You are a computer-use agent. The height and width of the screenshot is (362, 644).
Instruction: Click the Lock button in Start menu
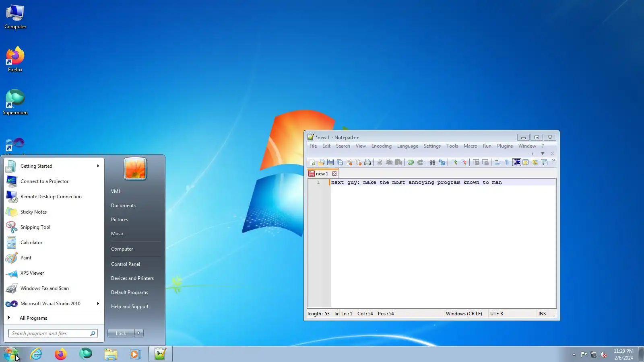[121, 333]
